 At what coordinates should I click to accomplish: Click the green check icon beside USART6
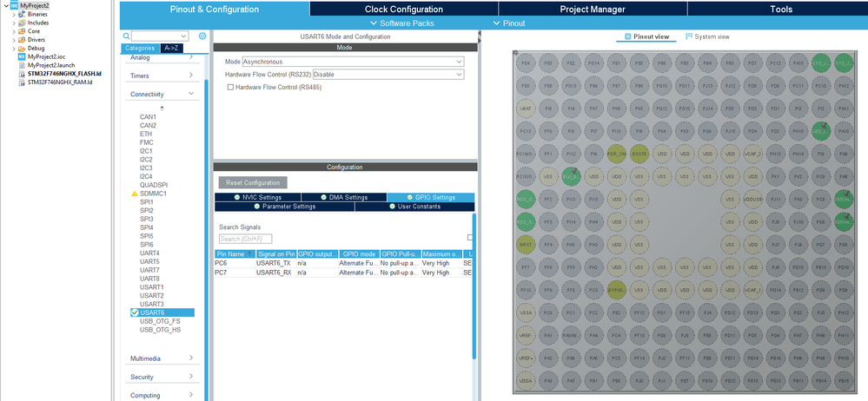coord(135,313)
